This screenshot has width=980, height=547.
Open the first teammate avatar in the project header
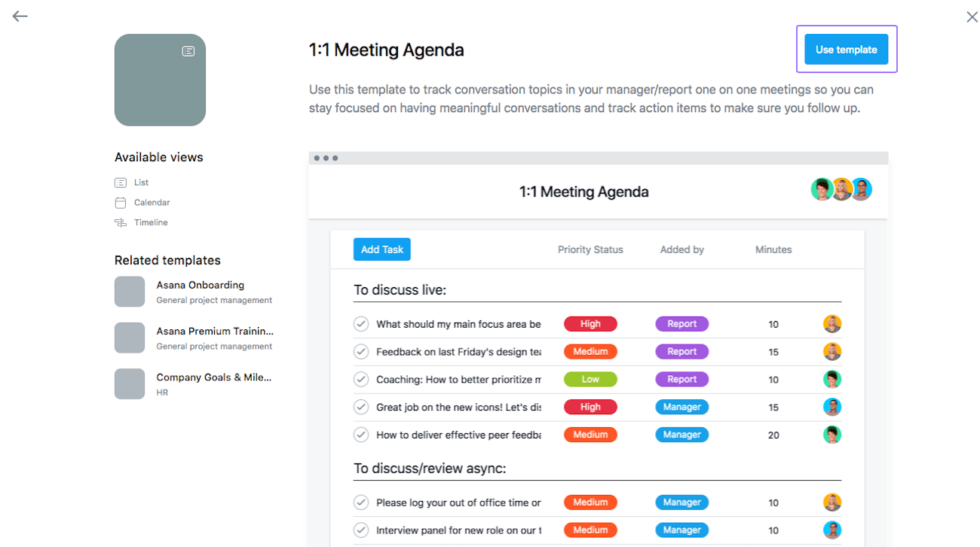tap(821, 189)
